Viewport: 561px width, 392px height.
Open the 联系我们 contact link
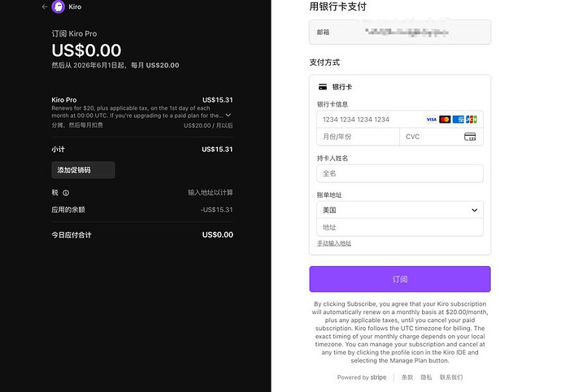point(451,377)
